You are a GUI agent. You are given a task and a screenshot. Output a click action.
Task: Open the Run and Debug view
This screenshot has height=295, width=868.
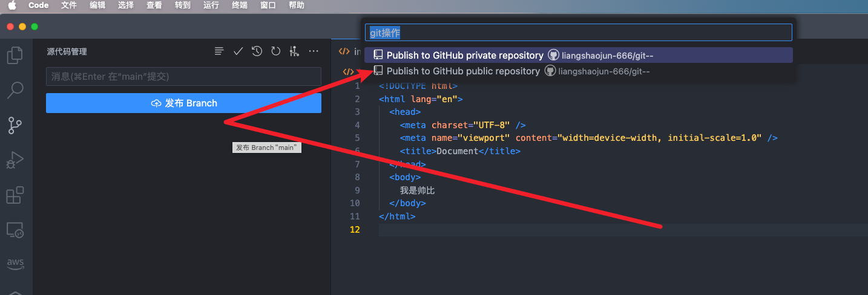(15, 160)
